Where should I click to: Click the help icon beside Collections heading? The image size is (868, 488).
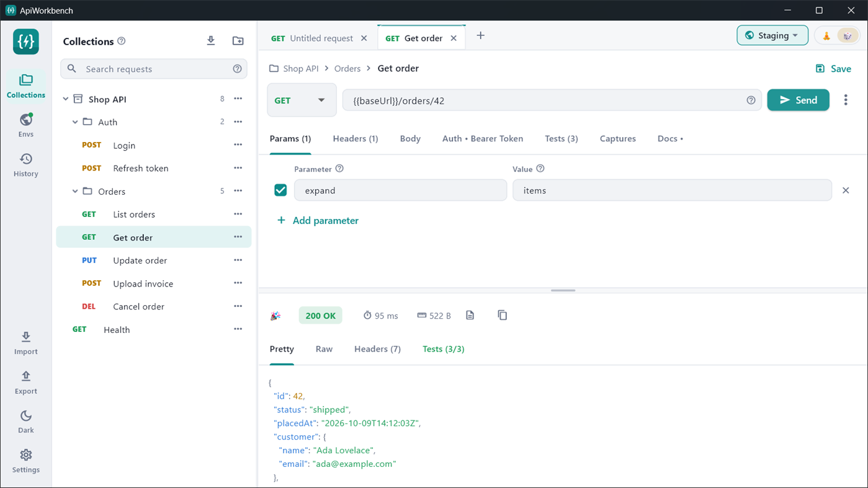tap(122, 41)
